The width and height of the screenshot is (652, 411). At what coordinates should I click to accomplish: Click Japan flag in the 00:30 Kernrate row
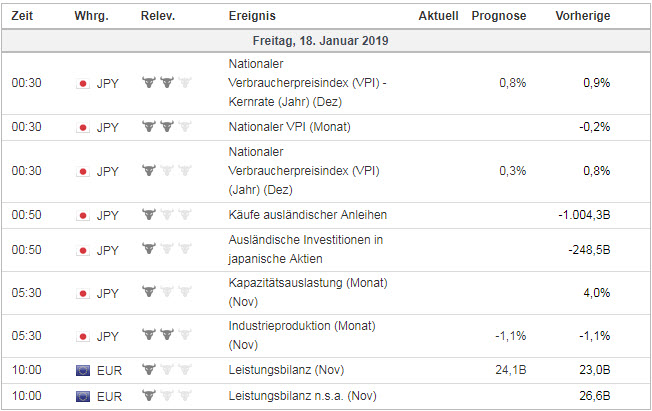tap(83, 83)
